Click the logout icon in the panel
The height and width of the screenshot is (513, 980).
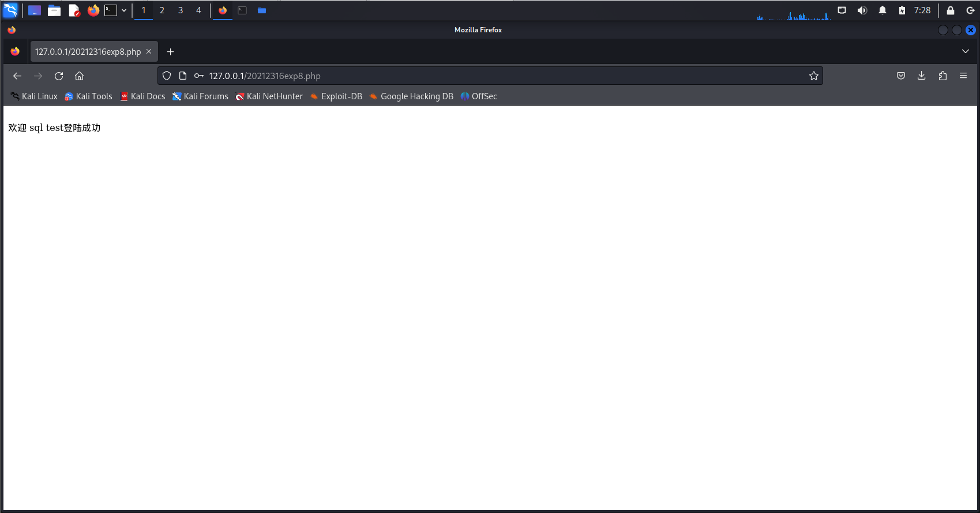[971, 10]
